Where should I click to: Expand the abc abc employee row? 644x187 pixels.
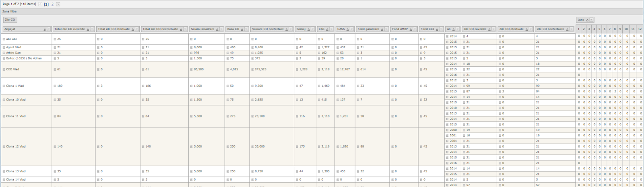[x=4, y=39]
